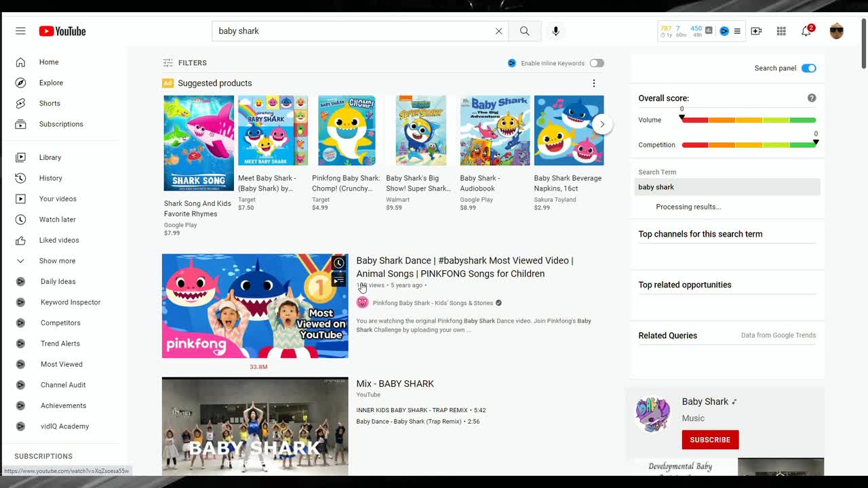Open Pinkfong channel avatar
Screen dimensions: 868x488
click(363, 303)
